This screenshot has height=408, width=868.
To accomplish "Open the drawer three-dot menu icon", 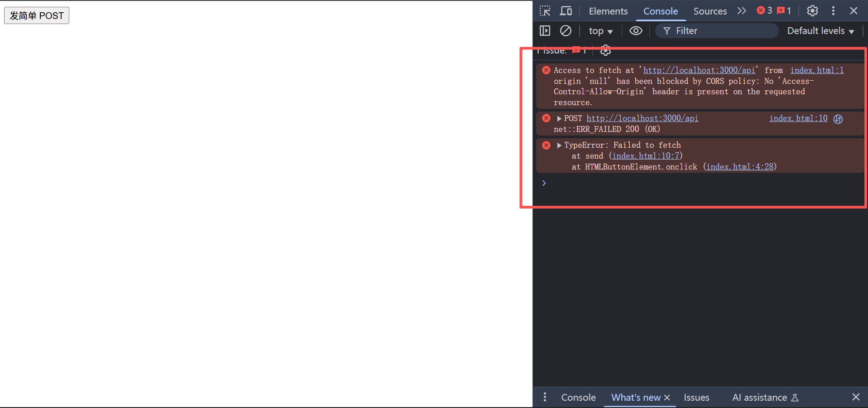I will [545, 397].
